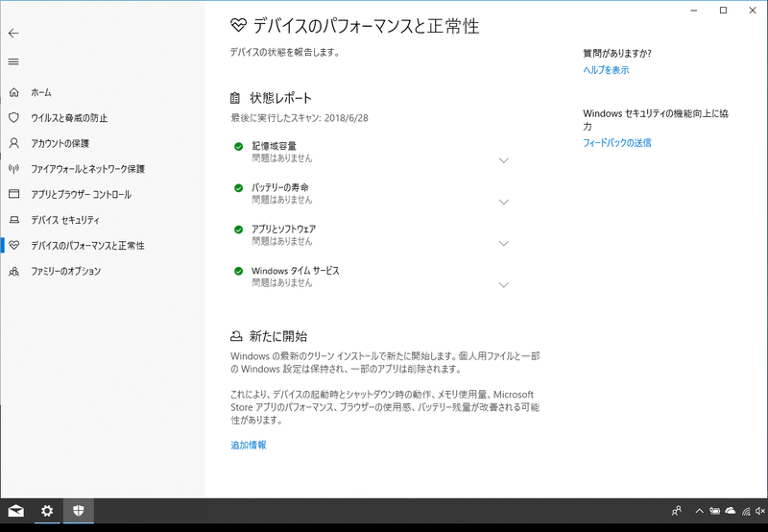Click the Windows Security shield on the taskbar
Viewport: 768px width, 532px height.
(79, 512)
